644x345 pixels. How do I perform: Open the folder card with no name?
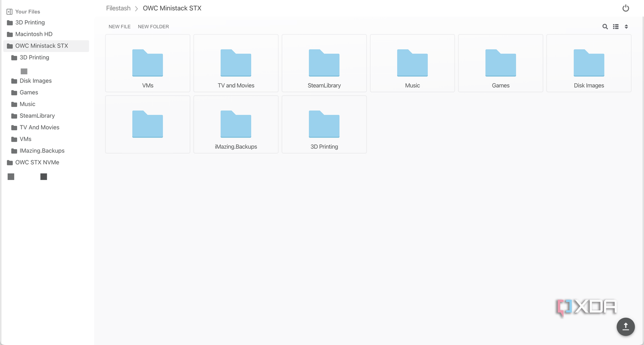tap(148, 124)
